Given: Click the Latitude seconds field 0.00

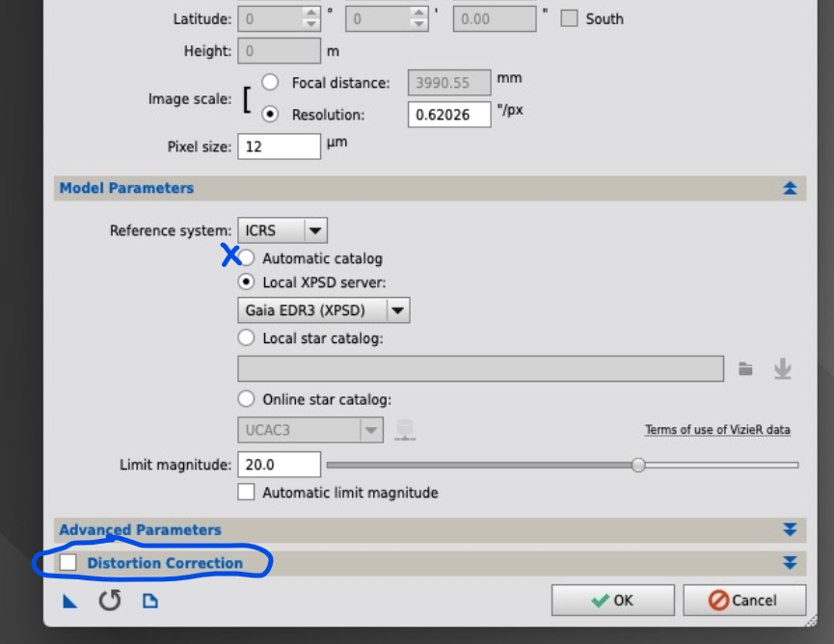Looking at the screenshot, I should click(x=494, y=18).
